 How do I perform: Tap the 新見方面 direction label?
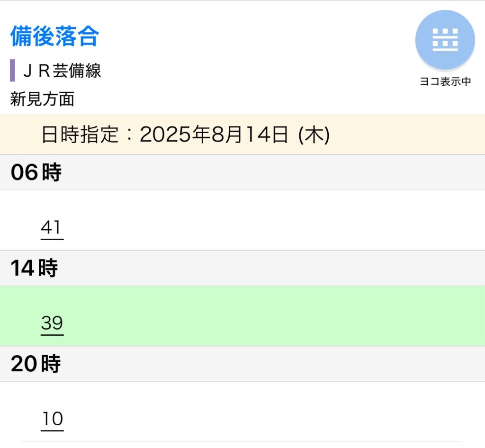tap(42, 99)
